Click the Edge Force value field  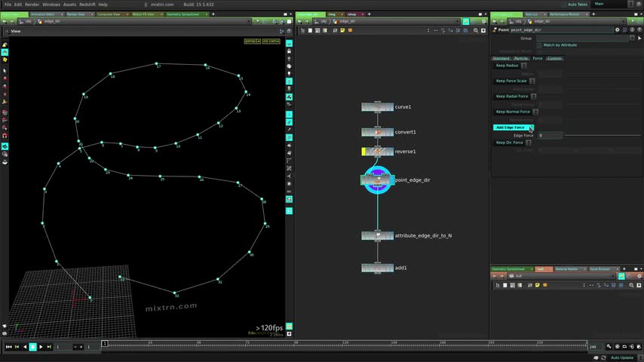point(550,135)
